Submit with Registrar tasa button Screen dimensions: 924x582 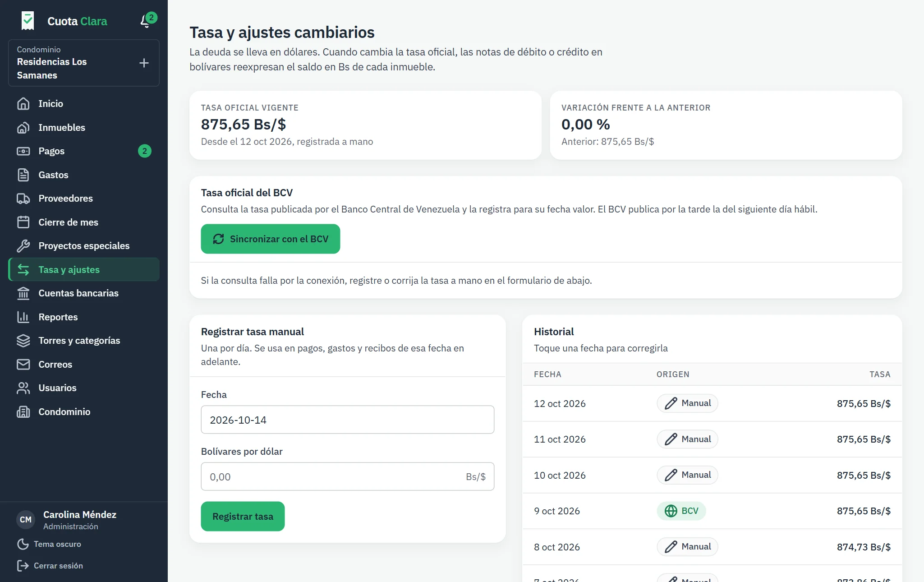click(243, 517)
